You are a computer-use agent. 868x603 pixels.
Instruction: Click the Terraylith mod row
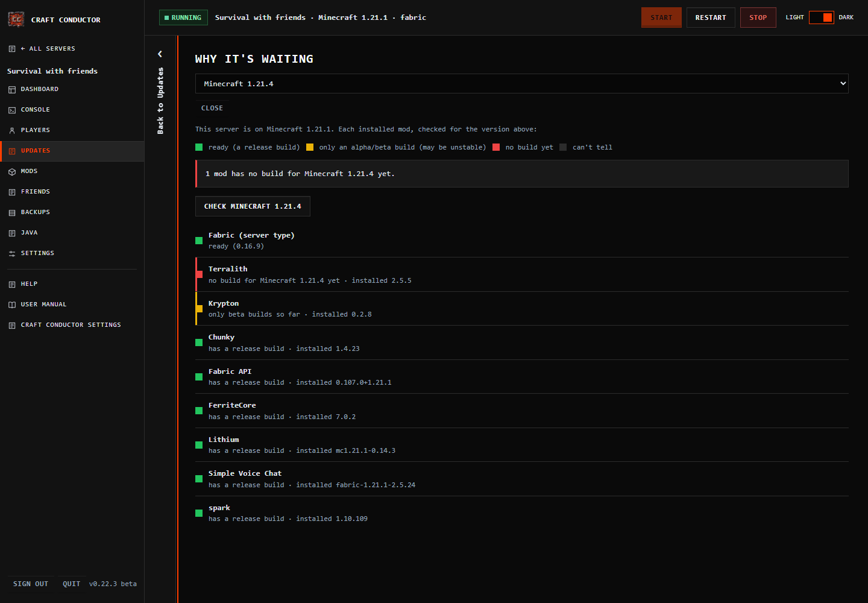[522, 274]
